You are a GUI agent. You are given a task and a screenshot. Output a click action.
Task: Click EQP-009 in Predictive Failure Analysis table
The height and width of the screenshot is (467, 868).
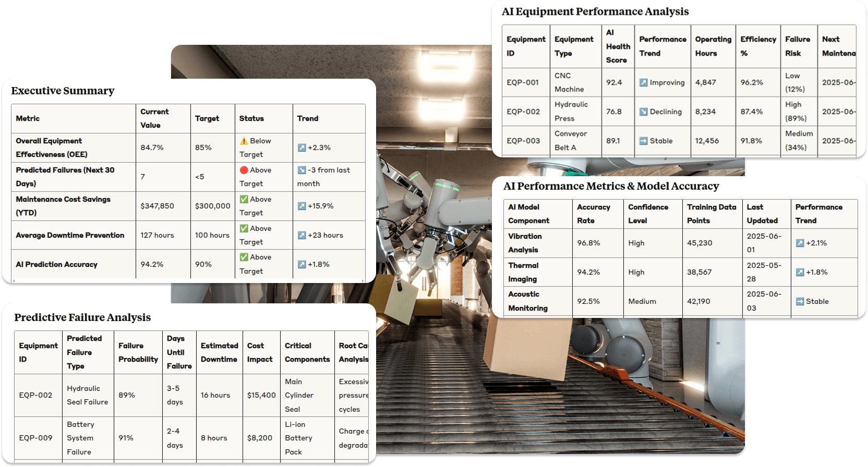coord(35,438)
